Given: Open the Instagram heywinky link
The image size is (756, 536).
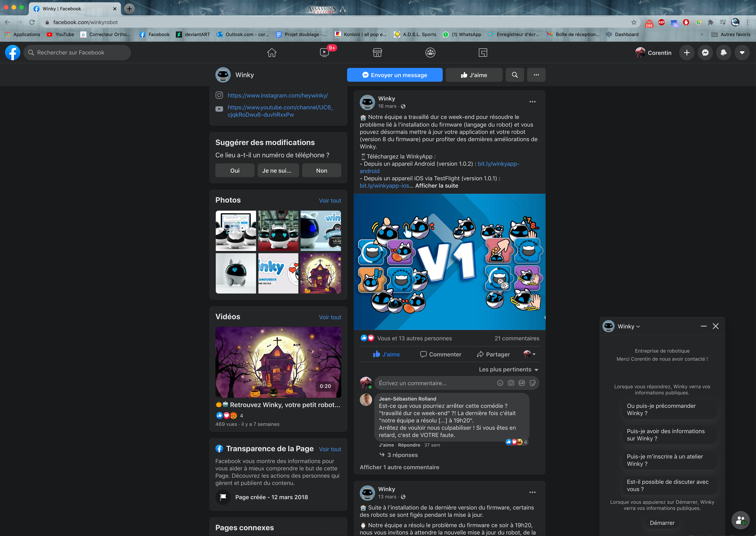Looking at the screenshot, I should point(278,95).
